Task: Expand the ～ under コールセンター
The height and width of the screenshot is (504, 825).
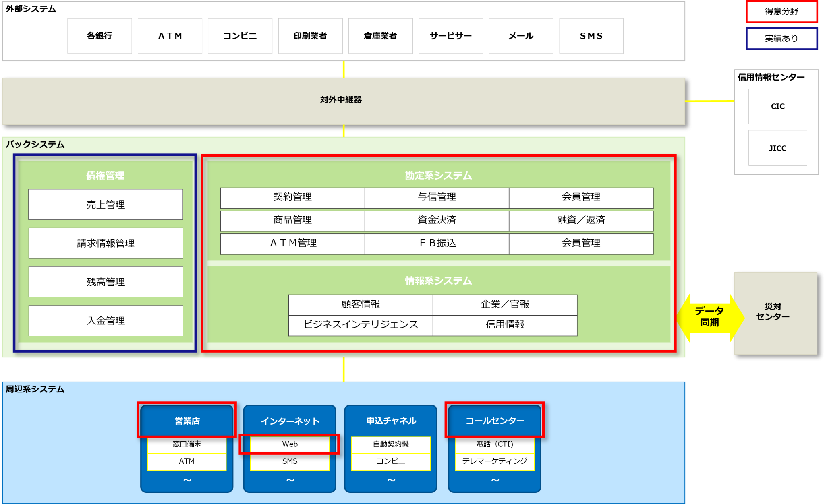Action: (495, 480)
